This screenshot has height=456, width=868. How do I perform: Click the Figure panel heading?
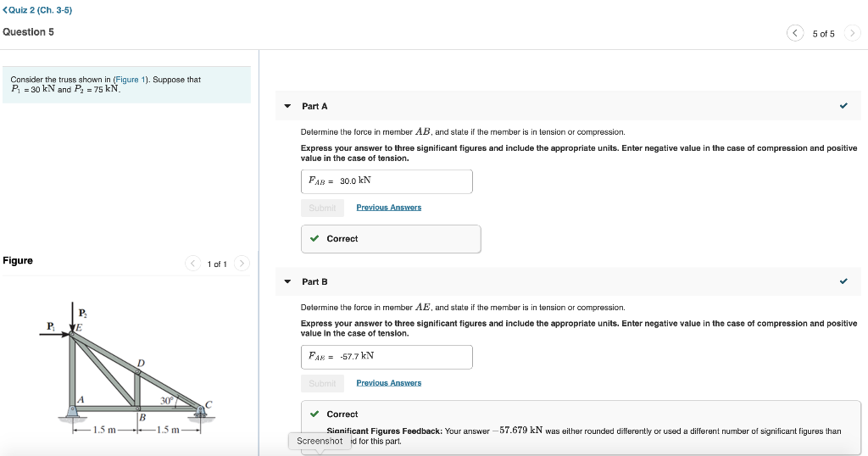coord(18,261)
